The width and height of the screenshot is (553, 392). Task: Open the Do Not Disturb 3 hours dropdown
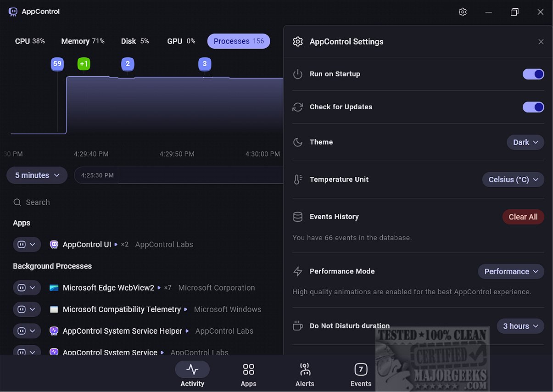(x=520, y=326)
